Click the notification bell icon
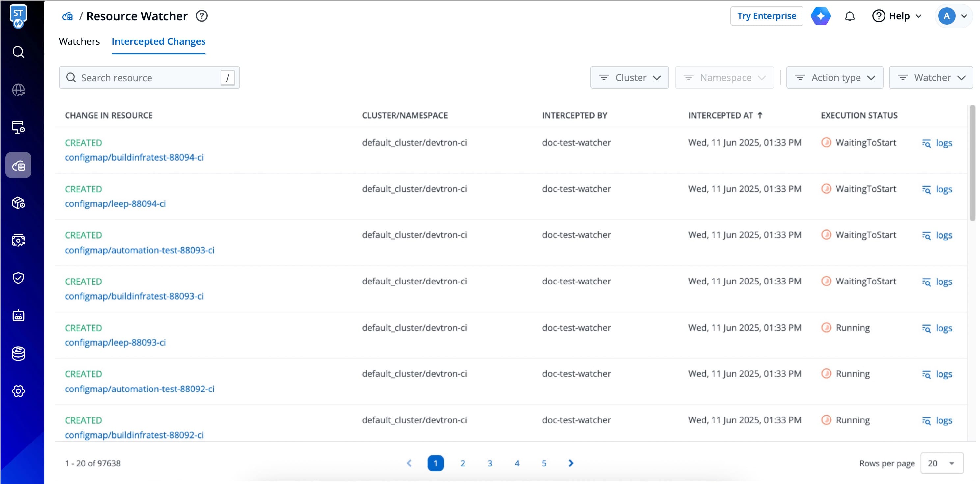This screenshot has height=484, width=980. click(850, 16)
